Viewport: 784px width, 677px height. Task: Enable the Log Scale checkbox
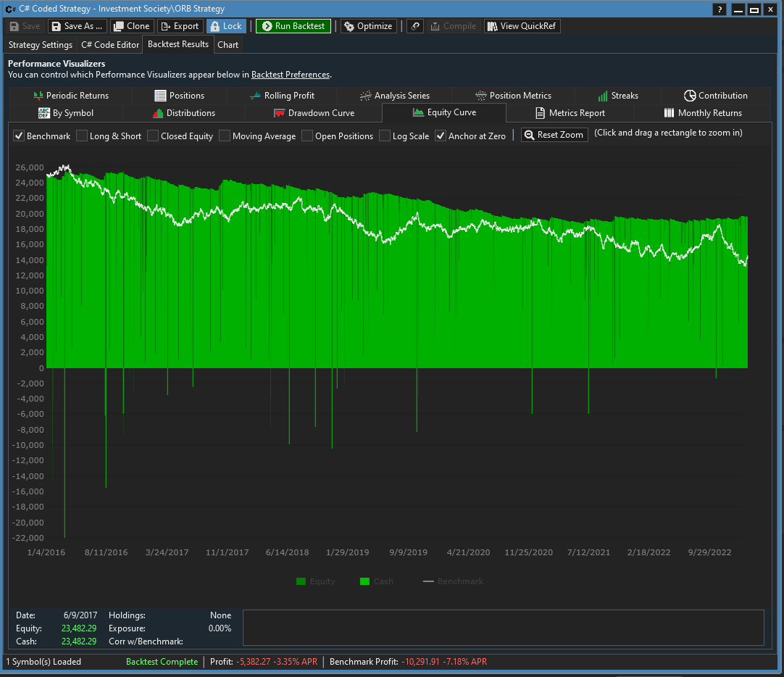coord(385,136)
